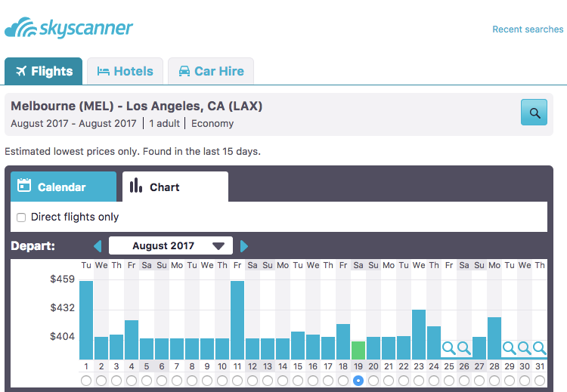Select radio button for August 1
This screenshot has width=567, height=392.
pyautogui.click(x=86, y=381)
